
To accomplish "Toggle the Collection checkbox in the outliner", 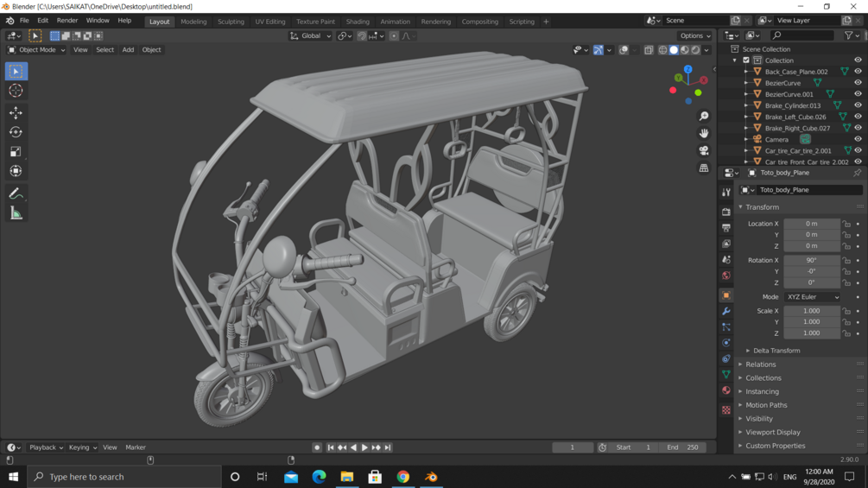I will [x=746, y=60].
